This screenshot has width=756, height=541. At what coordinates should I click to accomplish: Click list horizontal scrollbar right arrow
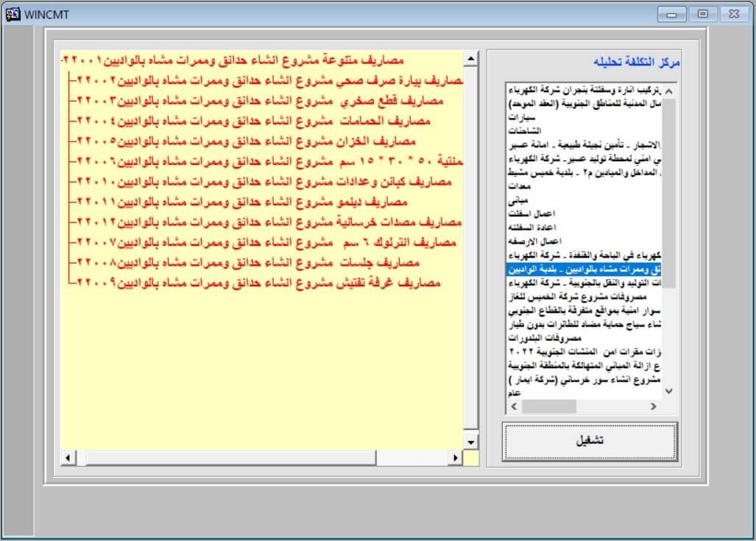click(x=653, y=406)
